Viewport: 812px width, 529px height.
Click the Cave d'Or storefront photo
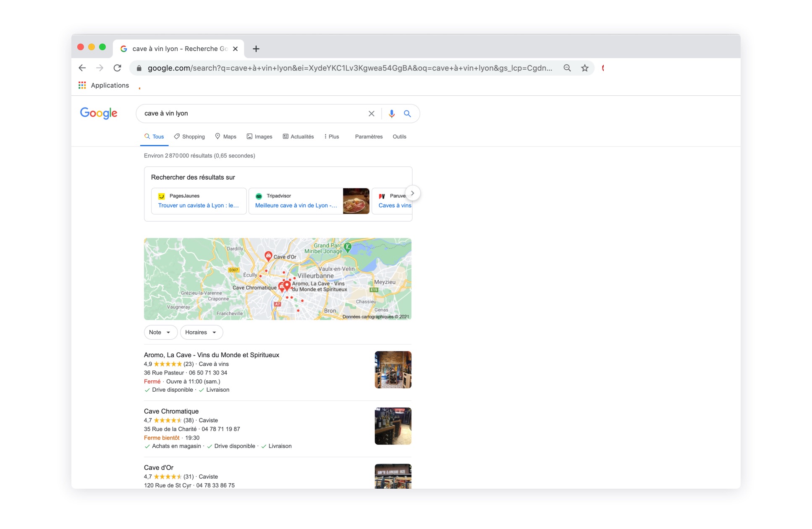pyautogui.click(x=393, y=476)
